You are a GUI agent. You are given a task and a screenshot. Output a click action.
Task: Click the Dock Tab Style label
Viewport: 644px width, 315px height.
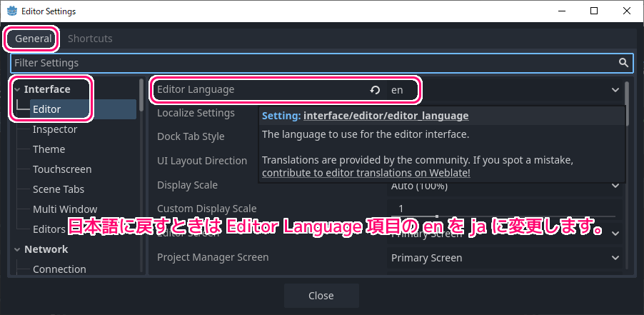[191, 136]
